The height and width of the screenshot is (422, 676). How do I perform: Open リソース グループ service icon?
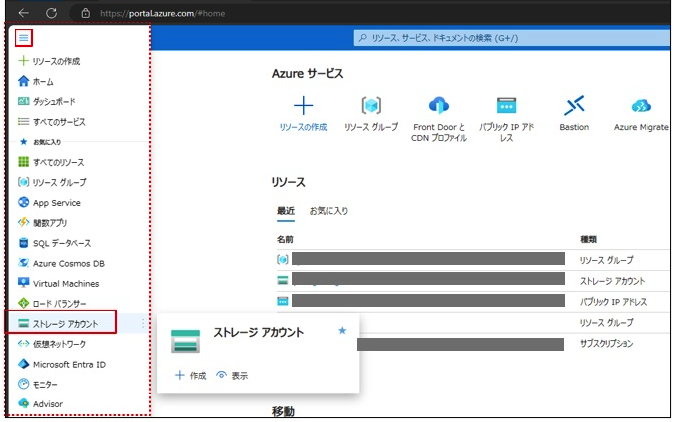(x=370, y=106)
